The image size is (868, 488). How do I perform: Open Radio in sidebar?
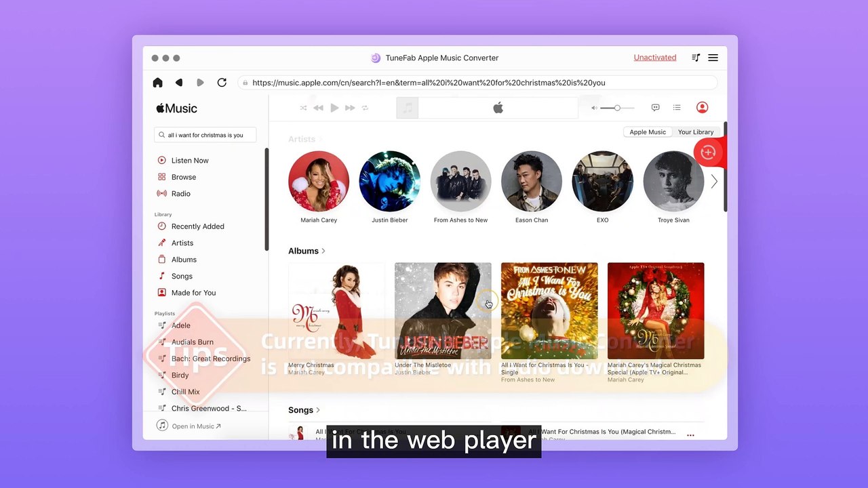coord(180,194)
